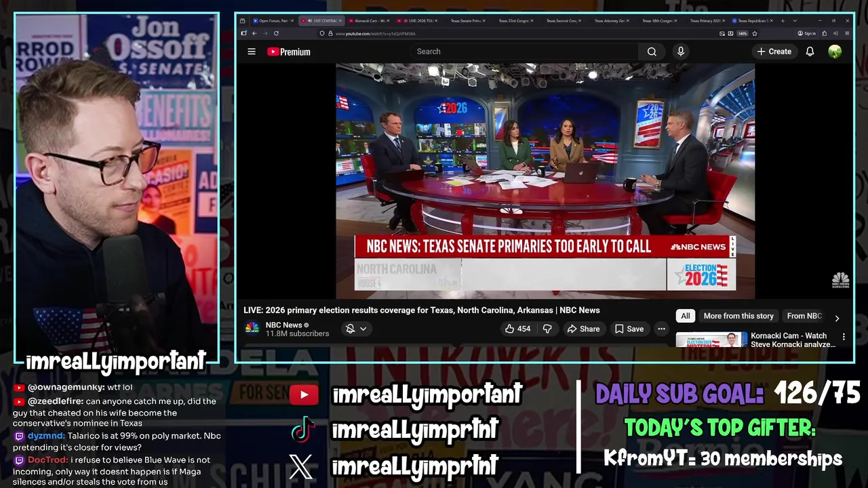Dislike the video with thumbs down

[547, 329]
